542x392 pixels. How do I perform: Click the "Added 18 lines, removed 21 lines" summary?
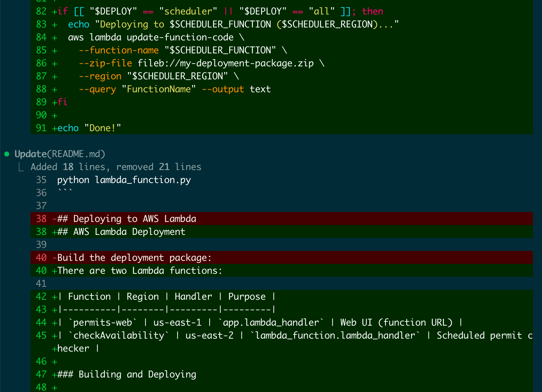tap(116, 167)
